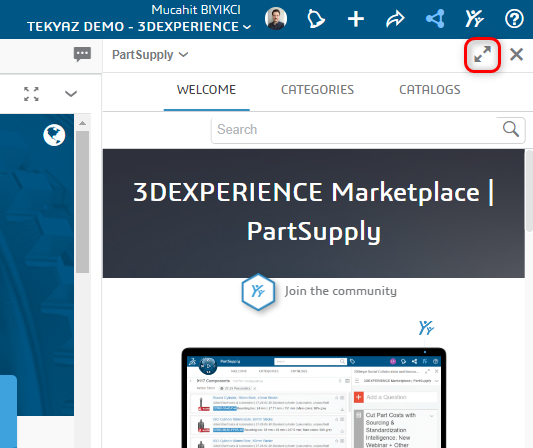Switch to the WELCOME tab
533x448 pixels.
(206, 90)
